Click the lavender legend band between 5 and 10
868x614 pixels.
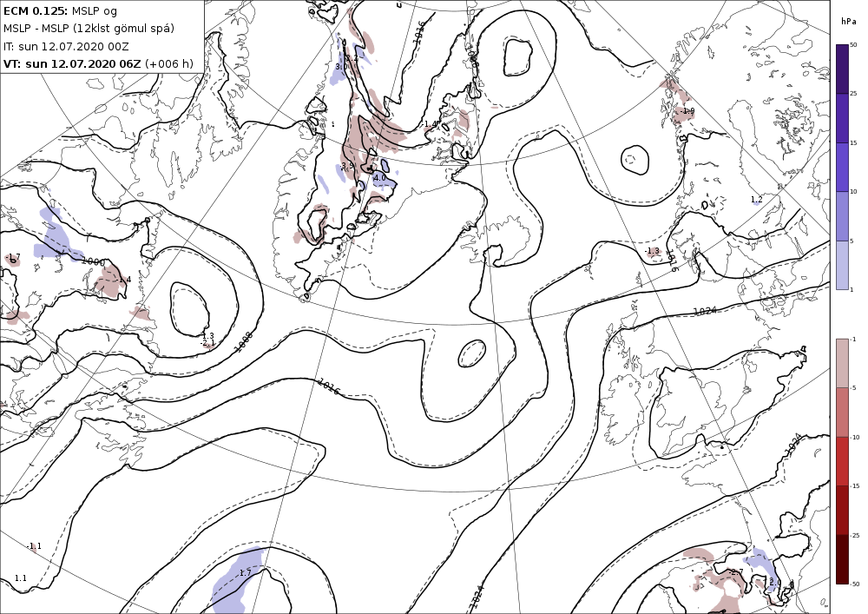tap(842, 216)
